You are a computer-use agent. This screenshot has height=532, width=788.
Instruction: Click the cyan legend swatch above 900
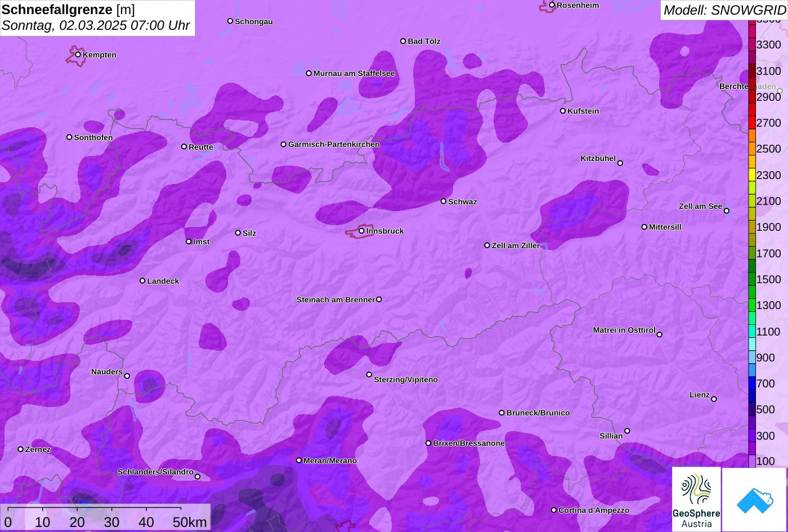(752, 344)
